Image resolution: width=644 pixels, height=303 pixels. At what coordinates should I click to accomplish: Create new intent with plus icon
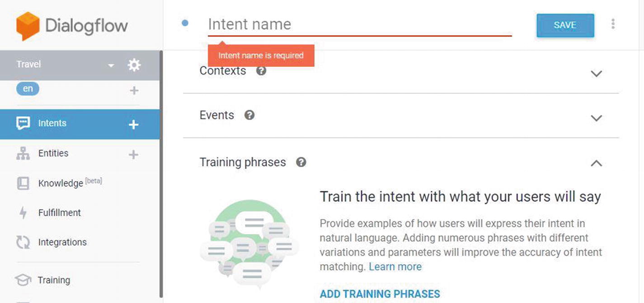point(133,124)
